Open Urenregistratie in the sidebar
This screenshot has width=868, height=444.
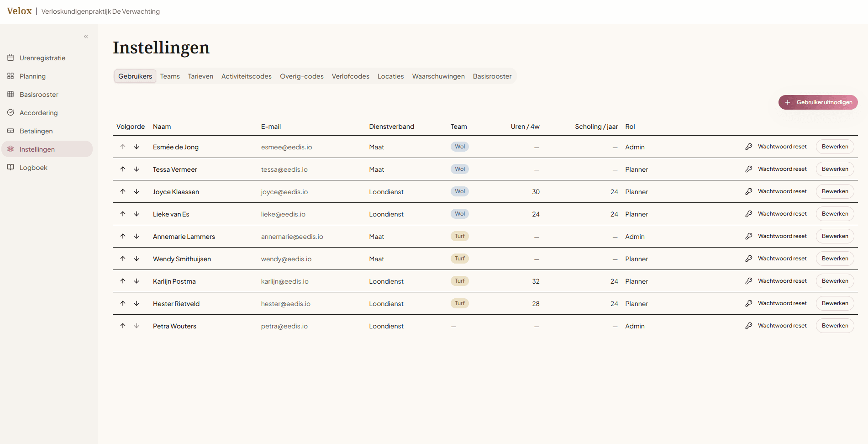tap(47, 58)
